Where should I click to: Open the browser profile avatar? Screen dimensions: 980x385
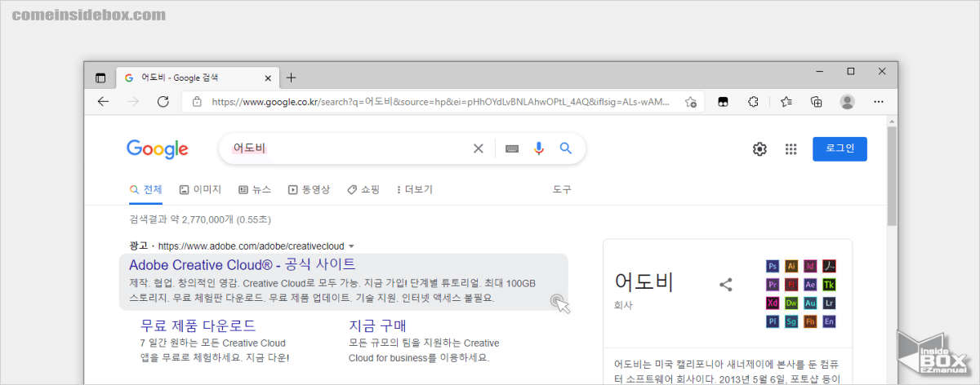pyautogui.click(x=848, y=102)
